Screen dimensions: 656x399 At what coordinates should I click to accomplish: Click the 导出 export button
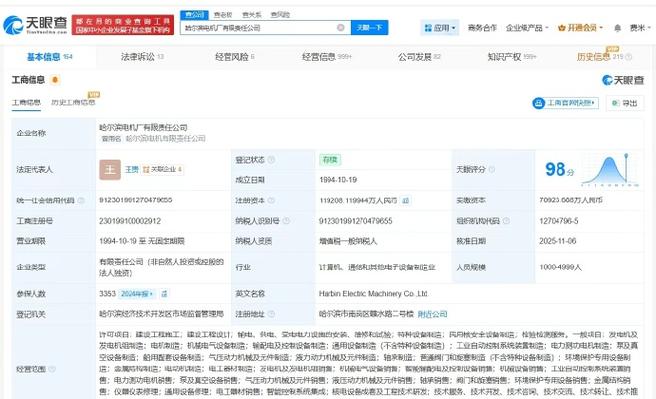point(625,103)
